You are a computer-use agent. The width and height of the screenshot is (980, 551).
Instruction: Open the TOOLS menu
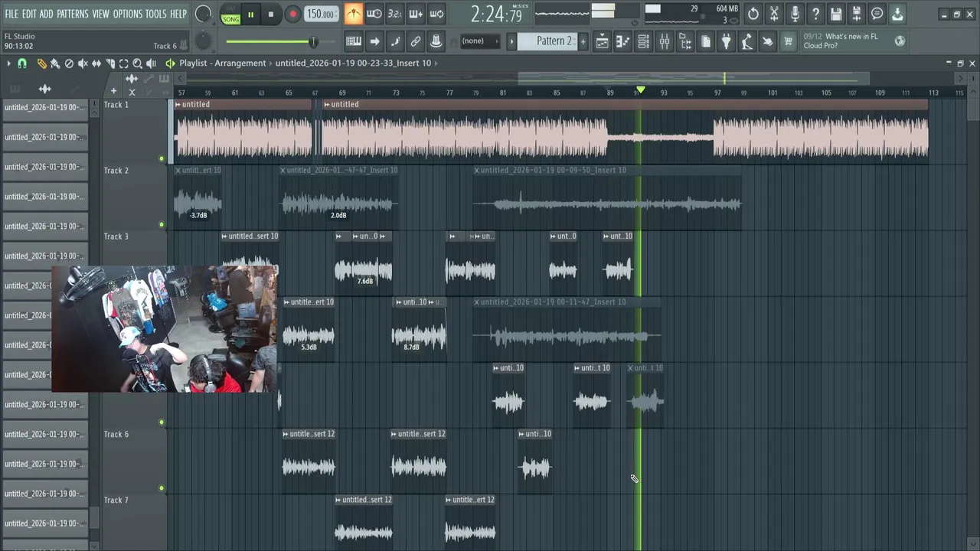point(156,14)
